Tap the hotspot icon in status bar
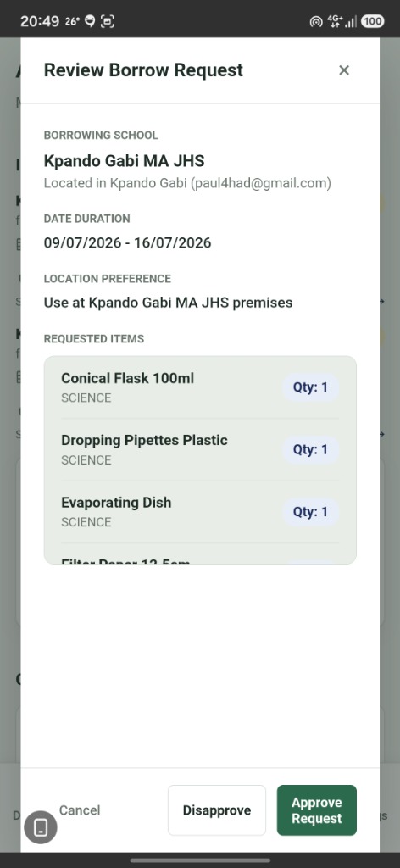400x868 pixels. tap(316, 21)
